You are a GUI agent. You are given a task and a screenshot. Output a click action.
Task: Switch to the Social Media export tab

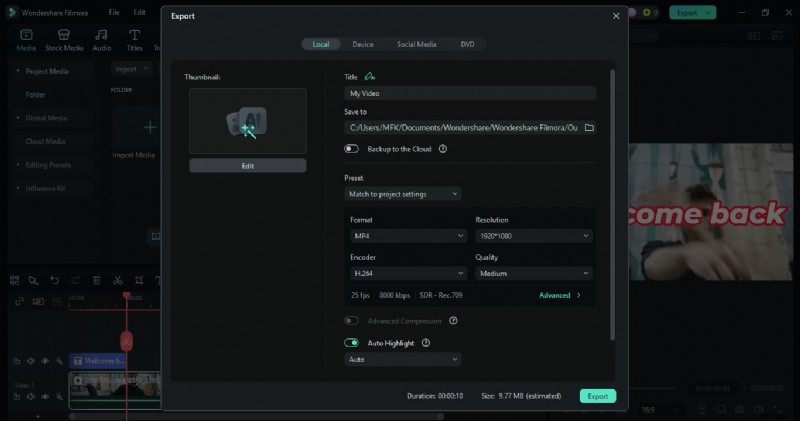pos(416,44)
